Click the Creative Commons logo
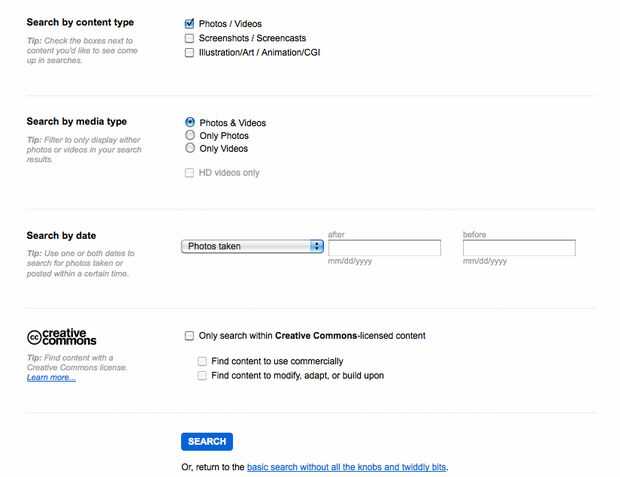Viewport: 620px width, 477px height. pyautogui.click(x=57, y=337)
